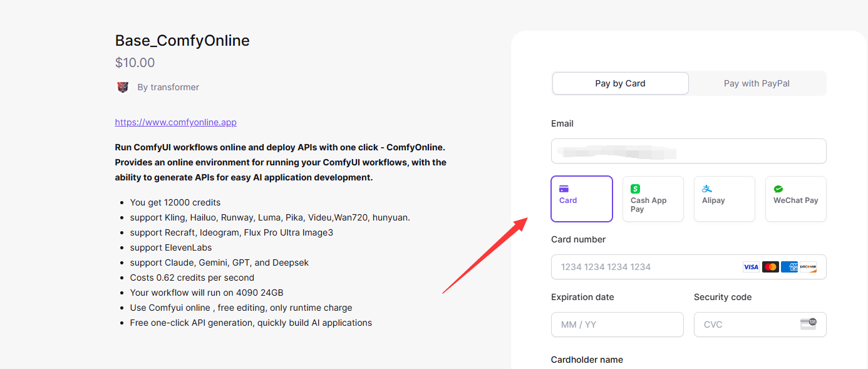
Task: Click the $10.00 price text
Action: click(x=135, y=63)
